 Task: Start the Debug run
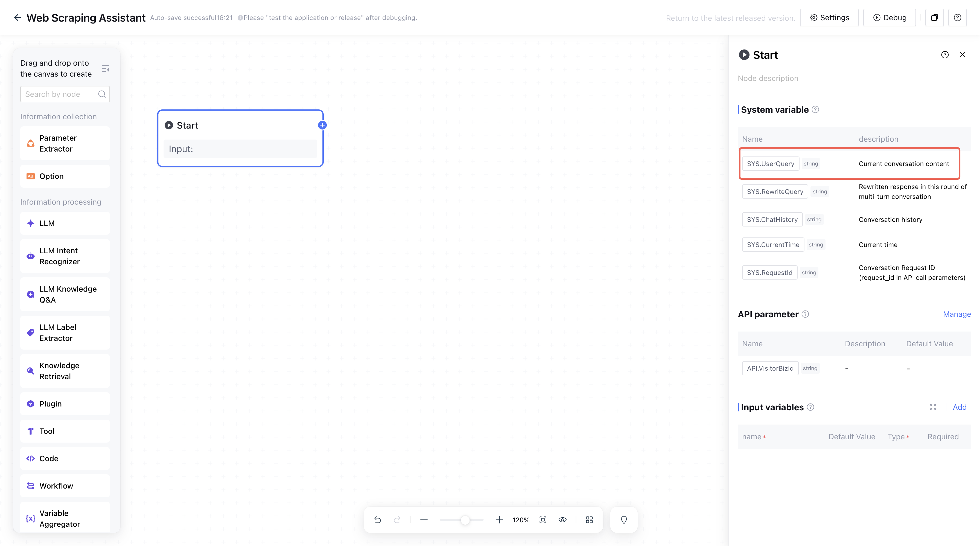[889, 18]
